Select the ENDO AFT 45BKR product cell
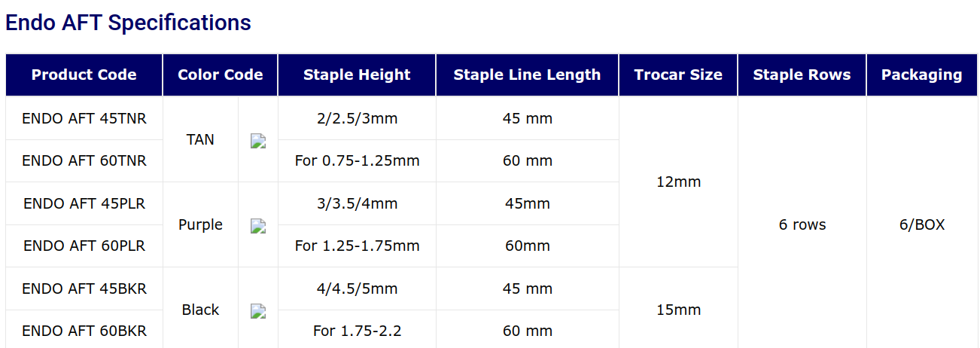This screenshot has width=980, height=348. click(x=84, y=288)
